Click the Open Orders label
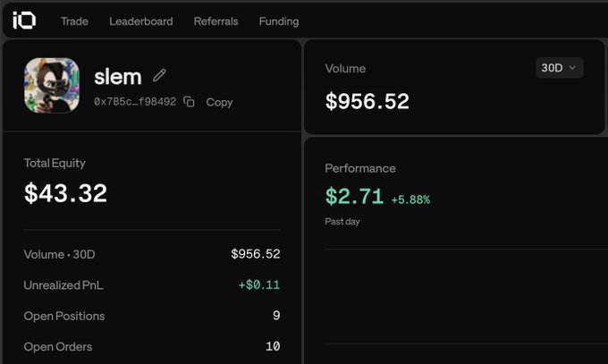Screen dimensions: 608x364 coord(58,347)
